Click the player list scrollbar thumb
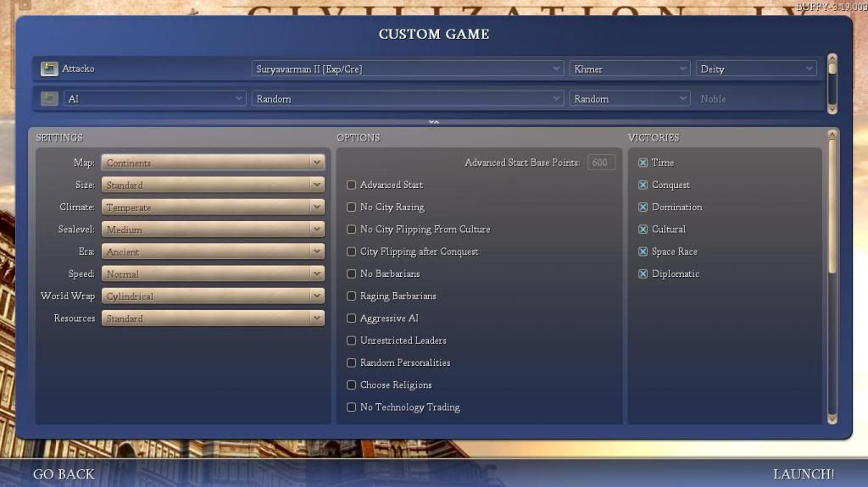This screenshot has width=868, height=487. pyautogui.click(x=832, y=69)
